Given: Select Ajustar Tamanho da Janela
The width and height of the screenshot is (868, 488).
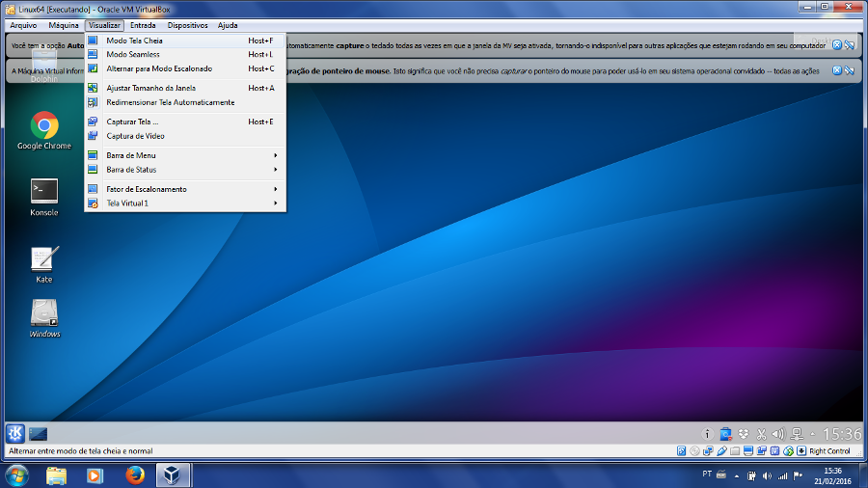Looking at the screenshot, I should point(185,88).
